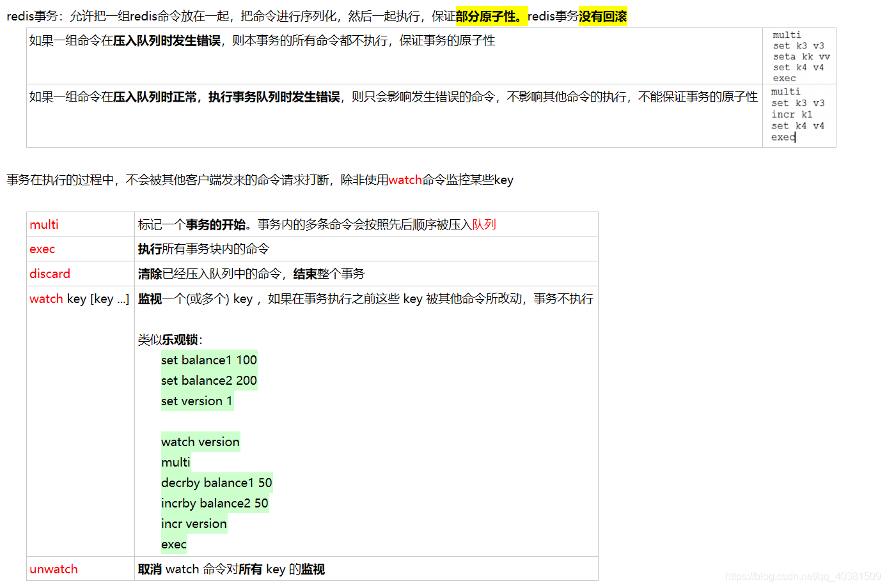This screenshot has width=887, height=588.
Task: Click the red 'discard' command cell
Action: [81, 274]
